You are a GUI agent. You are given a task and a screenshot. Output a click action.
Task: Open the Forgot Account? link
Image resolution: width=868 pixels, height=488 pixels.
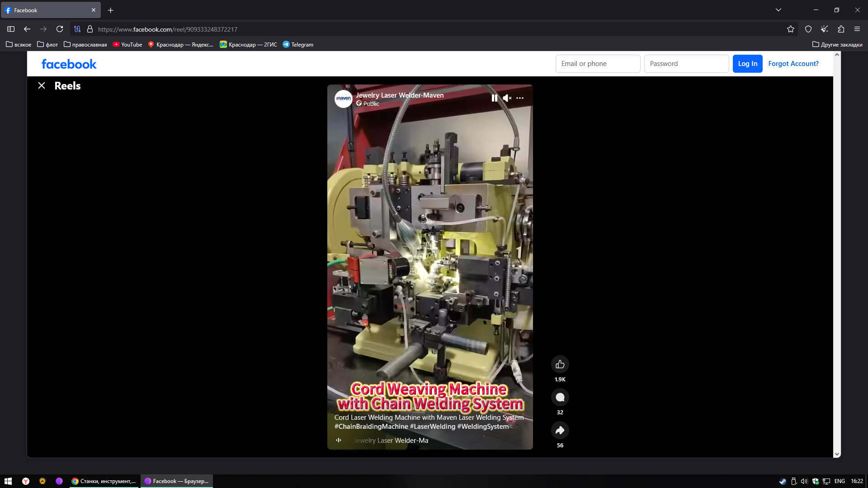coord(793,64)
